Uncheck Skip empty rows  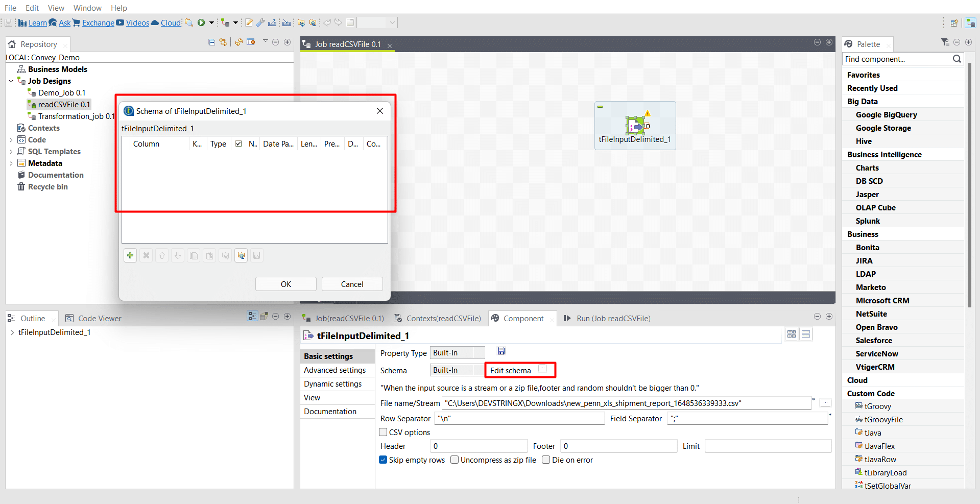pyautogui.click(x=383, y=460)
